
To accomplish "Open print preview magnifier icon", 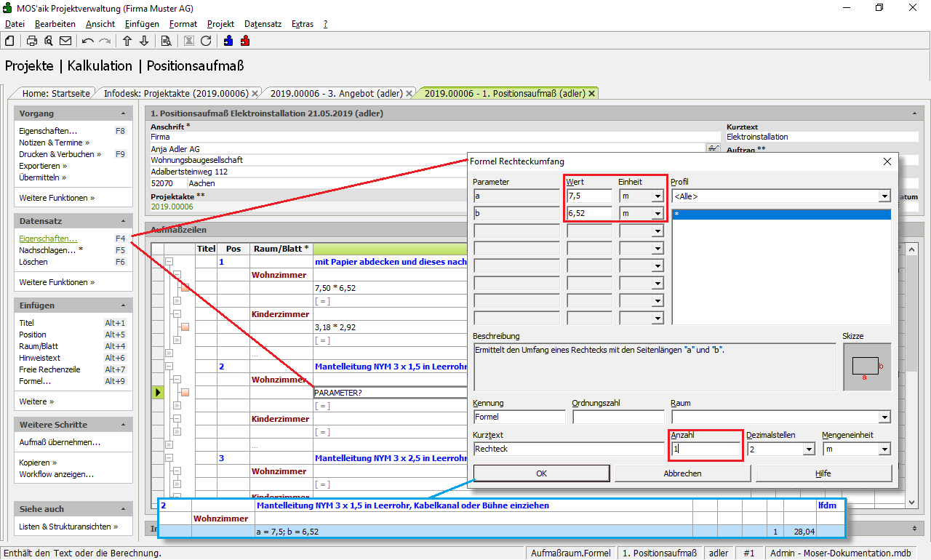I will click(x=48, y=41).
